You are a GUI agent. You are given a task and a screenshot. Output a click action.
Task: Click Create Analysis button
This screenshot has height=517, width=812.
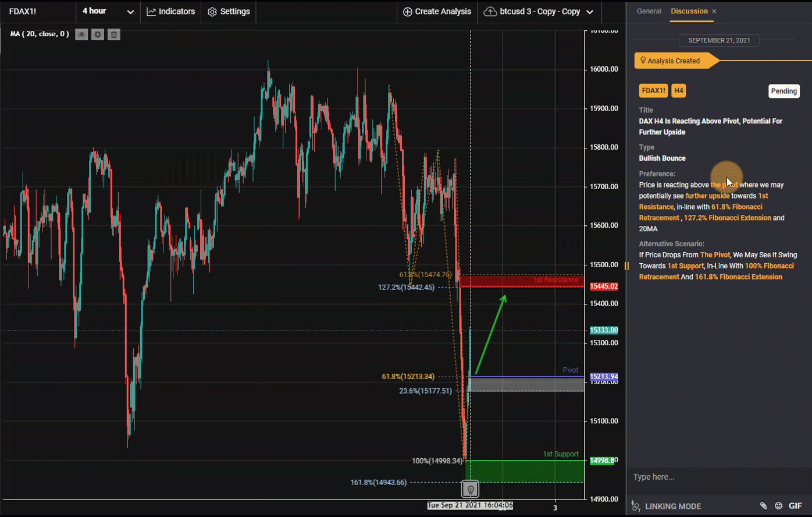point(437,11)
